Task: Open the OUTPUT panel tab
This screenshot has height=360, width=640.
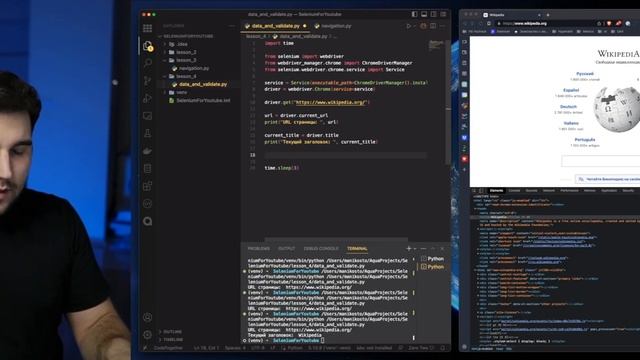Action: [287, 249]
